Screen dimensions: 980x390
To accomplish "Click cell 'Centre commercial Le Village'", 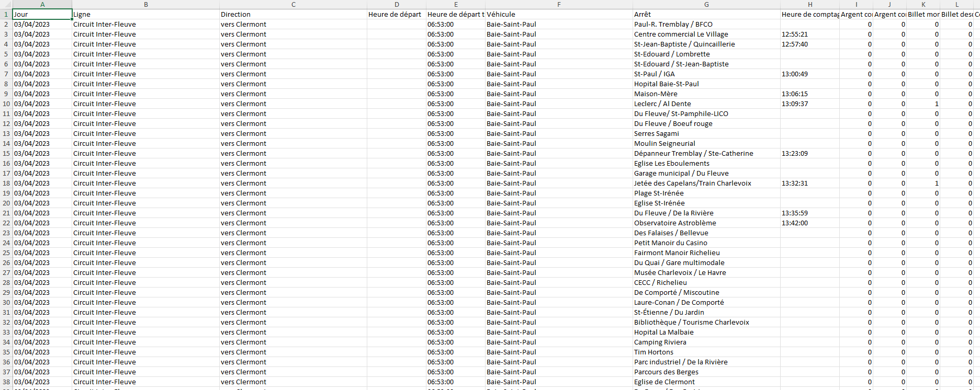I will (707, 34).
